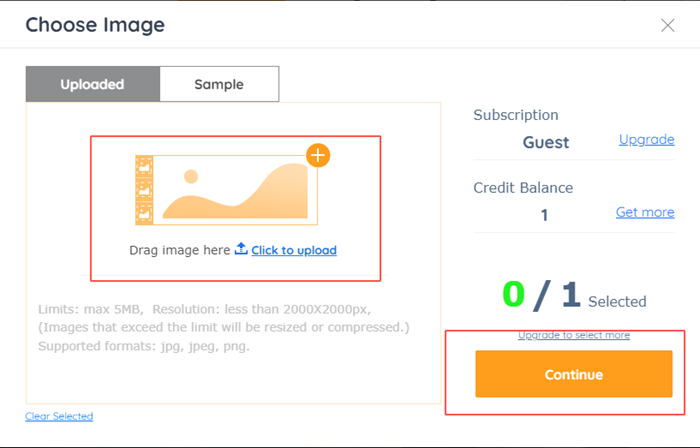
Task: Click the 0 / 1 Selected counter
Action: click(573, 295)
